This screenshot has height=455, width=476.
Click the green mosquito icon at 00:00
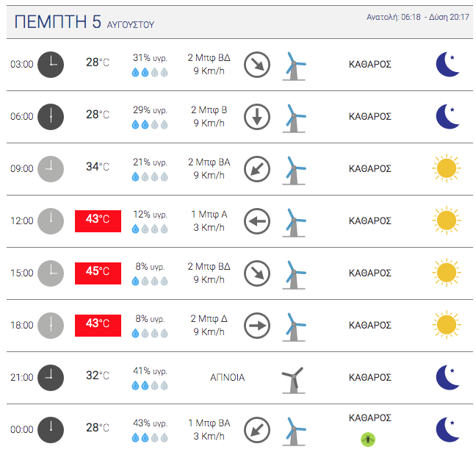[368, 439]
